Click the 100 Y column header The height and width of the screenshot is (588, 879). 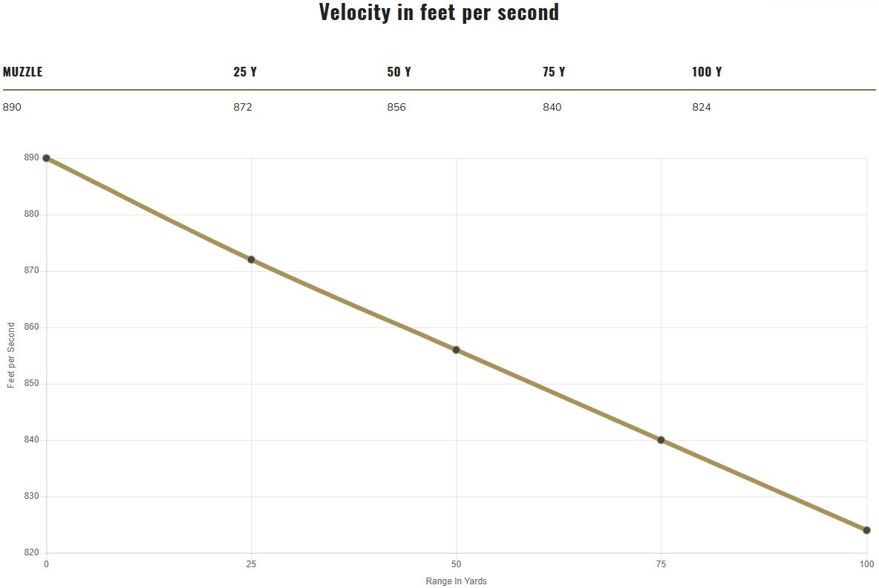(707, 72)
